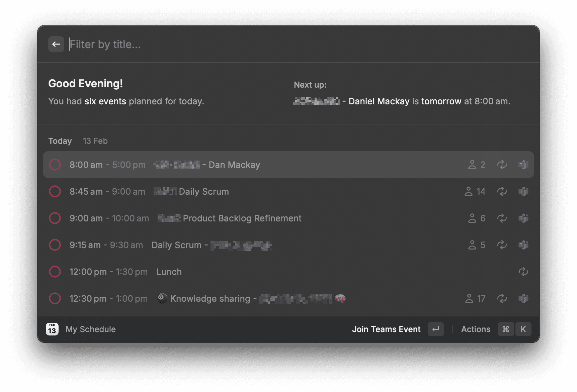
Task: Click the calendar icon beside My Schedule
Action: pos(52,329)
